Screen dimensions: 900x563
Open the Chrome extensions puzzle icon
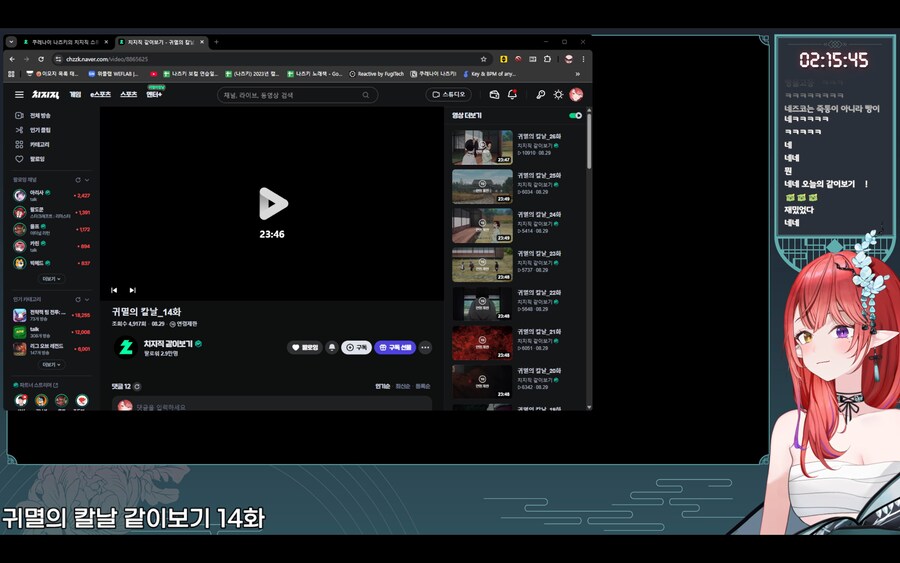point(547,59)
